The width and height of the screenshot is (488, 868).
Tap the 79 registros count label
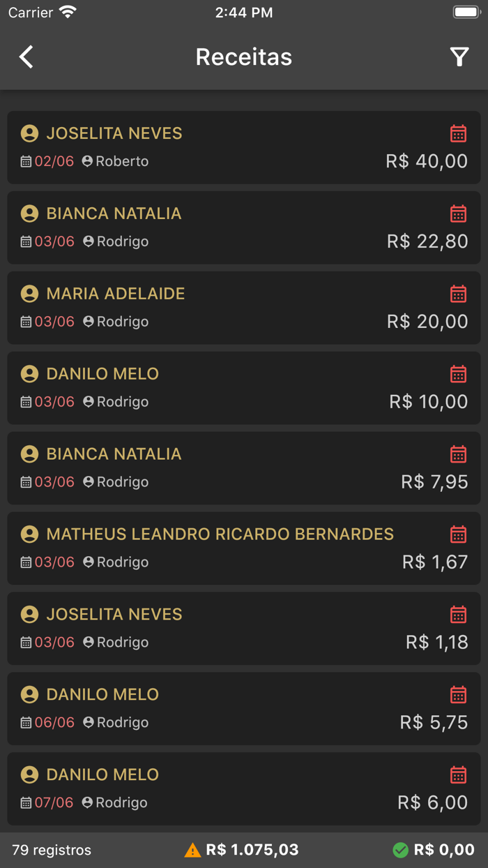[x=52, y=850]
